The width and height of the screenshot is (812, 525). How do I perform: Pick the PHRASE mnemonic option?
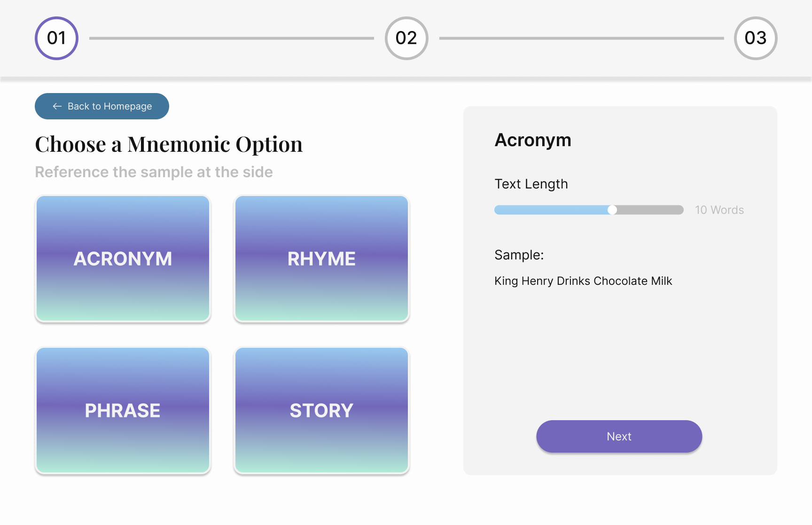(123, 410)
